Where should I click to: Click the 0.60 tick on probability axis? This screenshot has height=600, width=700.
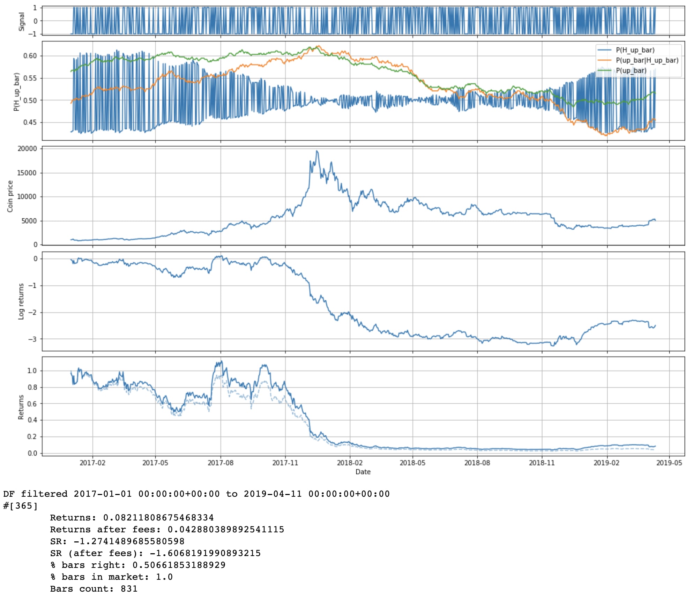(30, 56)
